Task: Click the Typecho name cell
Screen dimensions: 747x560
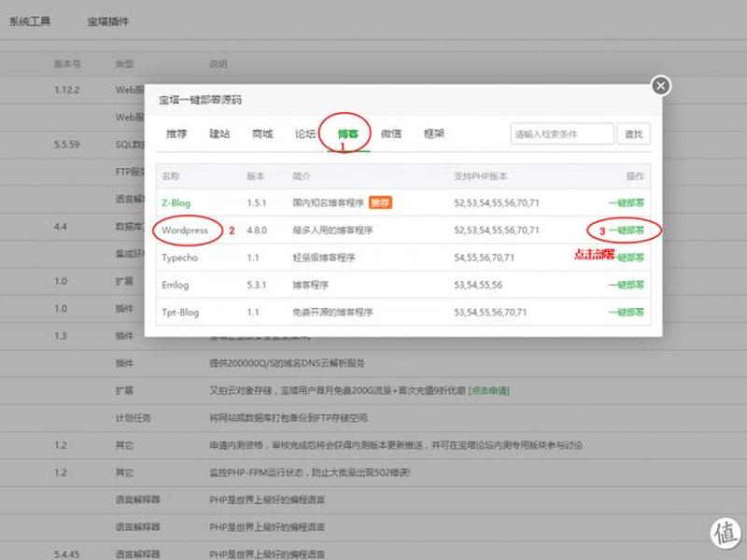Action: click(179, 258)
